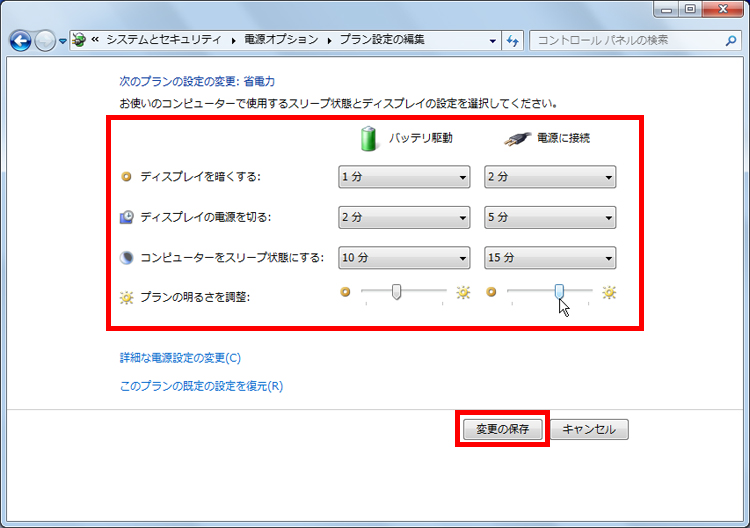This screenshot has width=750, height=528.
Task: Click the battery brightness slider thumb
Action: point(396,292)
